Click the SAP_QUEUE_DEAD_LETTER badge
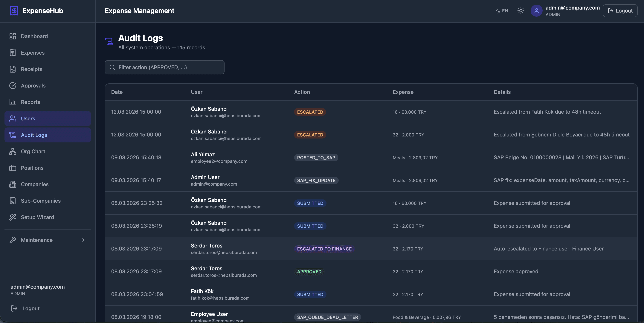The image size is (644, 323). tap(327, 317)
